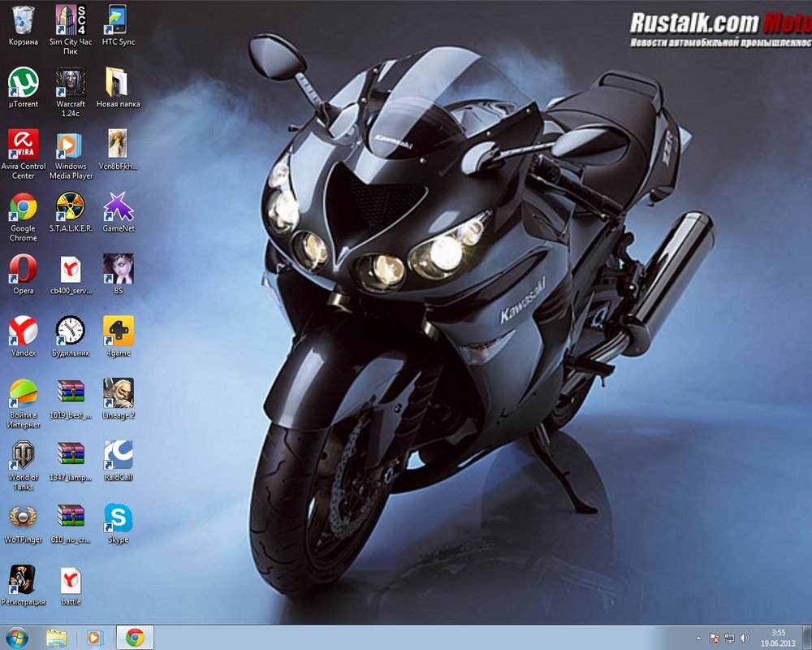Launch the Lineage 2 shortcut
Image resolution: width=812 pixels, height=650 pixels.
119,393
